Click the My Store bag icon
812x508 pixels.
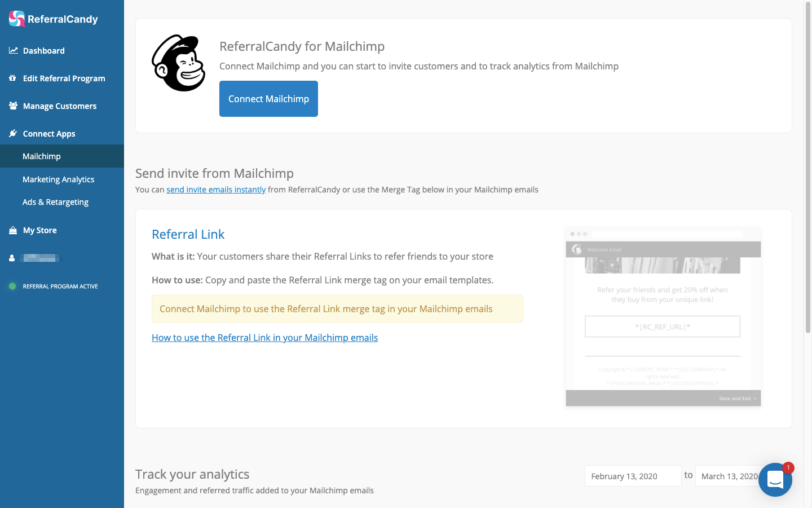click(x=13, y=230)
